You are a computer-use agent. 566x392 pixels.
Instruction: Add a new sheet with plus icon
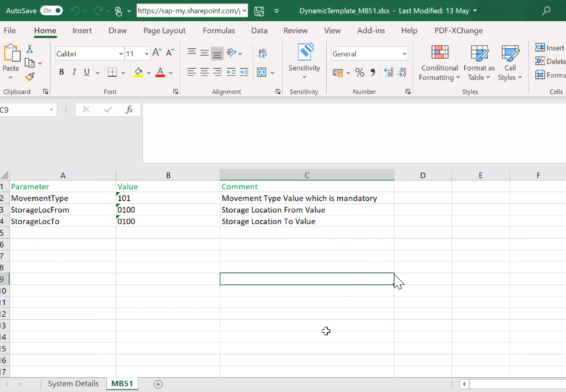tap(158, 384)
